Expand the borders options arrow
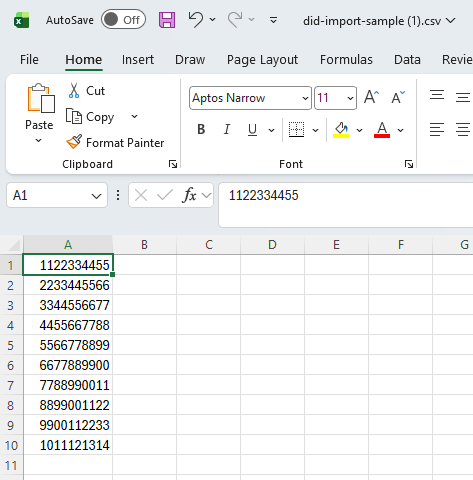The image size is (473, 480). (315, 130)
